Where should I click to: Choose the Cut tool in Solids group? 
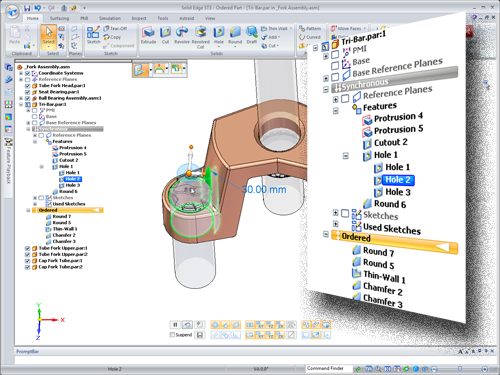(x=165, y=35)
